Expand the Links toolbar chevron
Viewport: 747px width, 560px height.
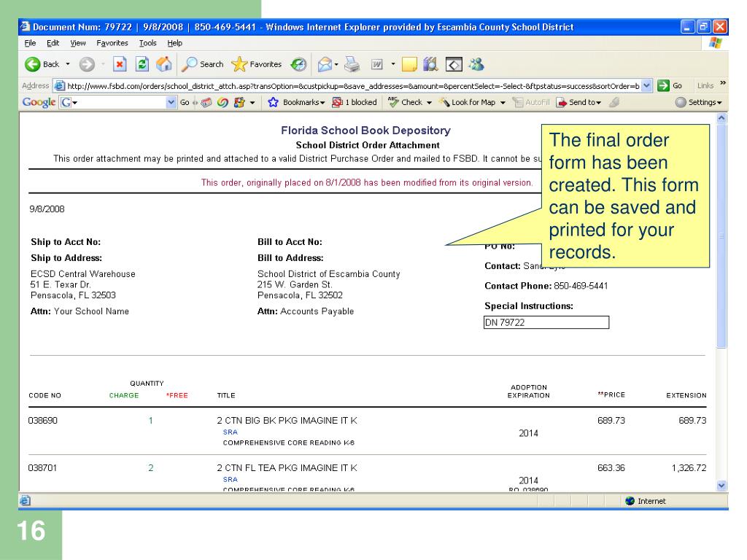coord(723,83)
